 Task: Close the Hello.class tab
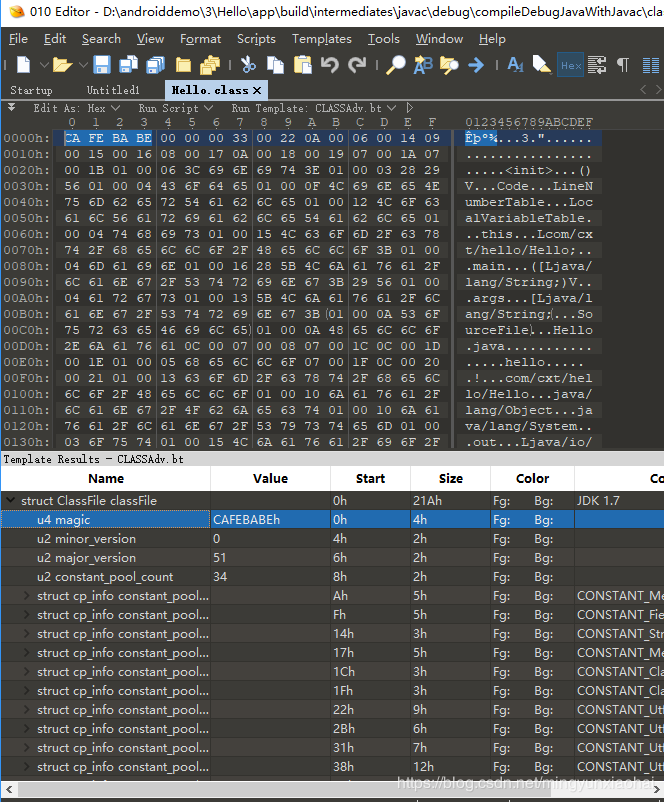257,90
